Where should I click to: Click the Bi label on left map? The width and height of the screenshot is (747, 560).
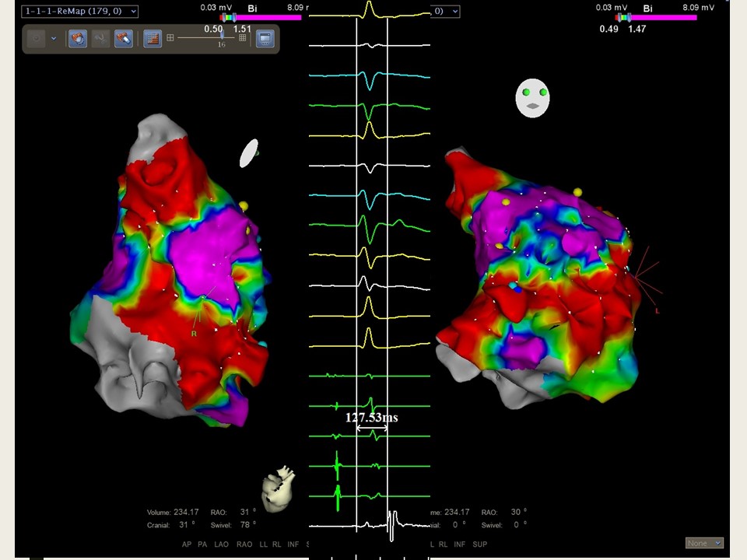click(x=252, y=9)
